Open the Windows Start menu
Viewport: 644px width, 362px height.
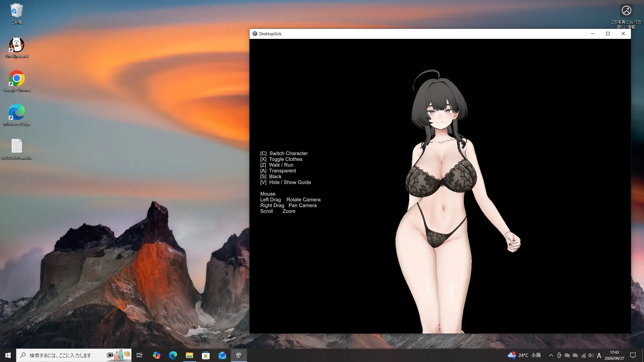click(x=8, y=355)
